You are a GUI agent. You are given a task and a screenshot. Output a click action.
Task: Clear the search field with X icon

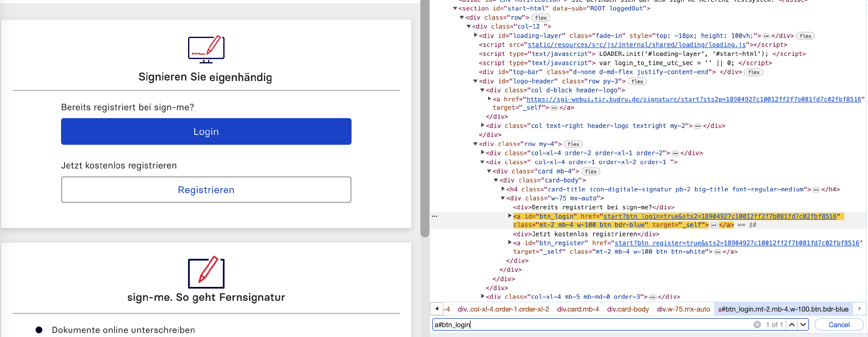[757, 325]
